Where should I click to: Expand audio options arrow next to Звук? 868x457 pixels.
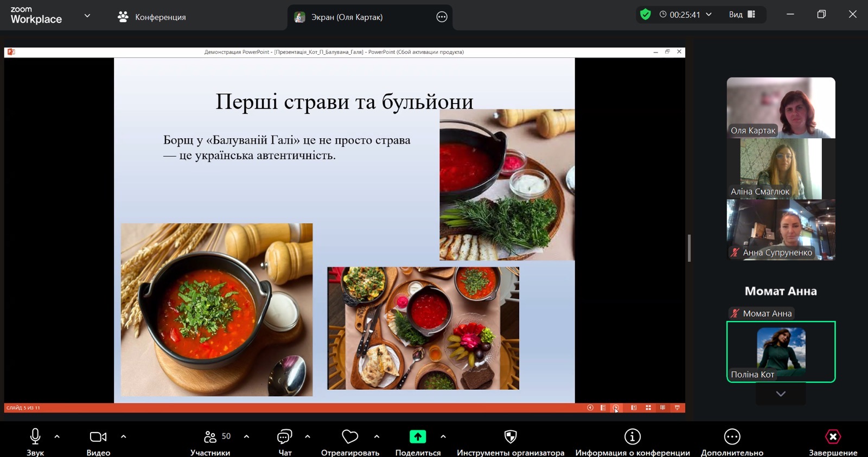57,436
